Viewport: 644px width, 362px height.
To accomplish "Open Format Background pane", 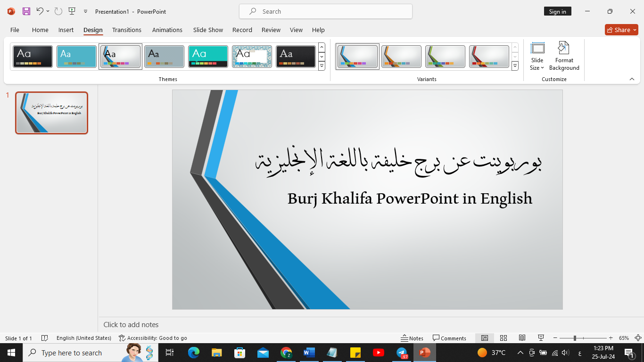I will pos(564,57).
